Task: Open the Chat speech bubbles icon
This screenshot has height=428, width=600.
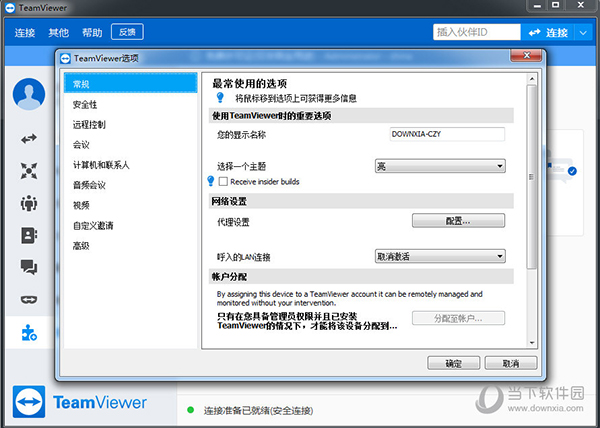Action: [x=29, y=267]
